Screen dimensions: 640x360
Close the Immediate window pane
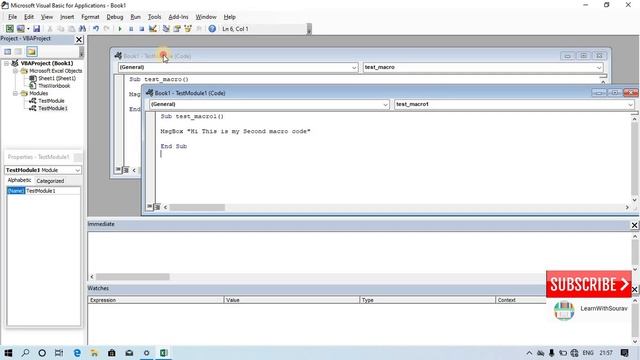[634, 225]
